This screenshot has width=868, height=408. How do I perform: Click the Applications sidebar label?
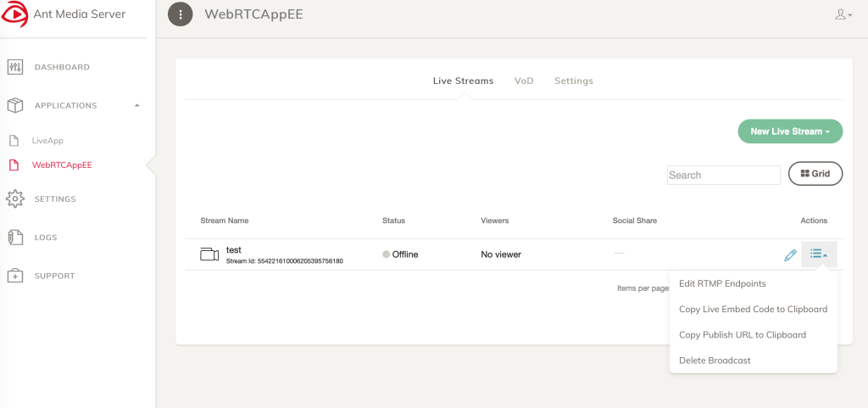pyautogui.click(x=66, y=105)
